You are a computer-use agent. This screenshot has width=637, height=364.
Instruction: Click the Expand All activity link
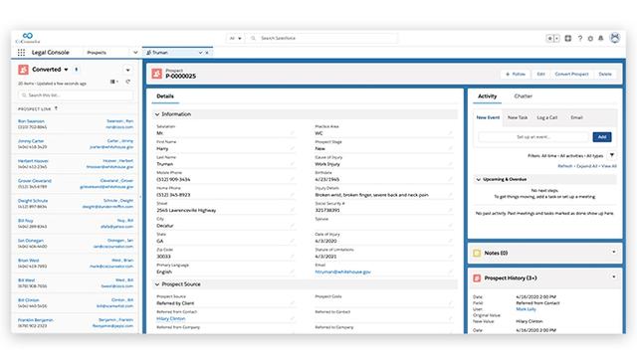586,166
